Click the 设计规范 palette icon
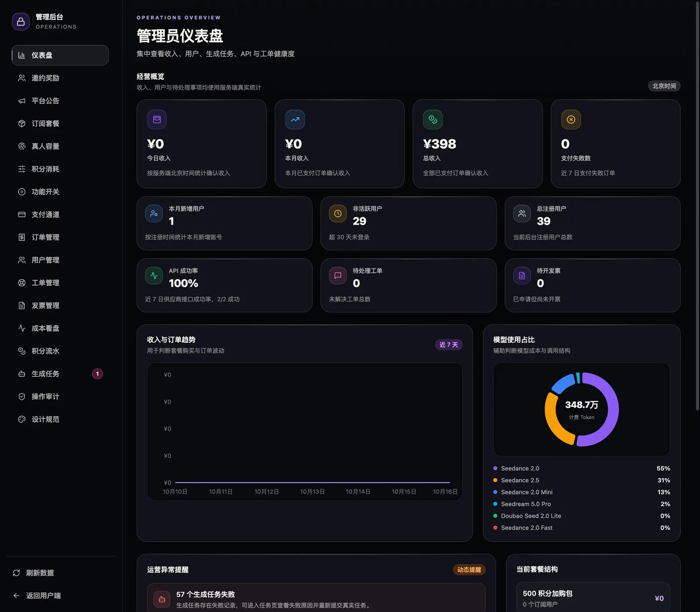Image resolution: width=700 pixels, height=612 pixels. [21, 419]
